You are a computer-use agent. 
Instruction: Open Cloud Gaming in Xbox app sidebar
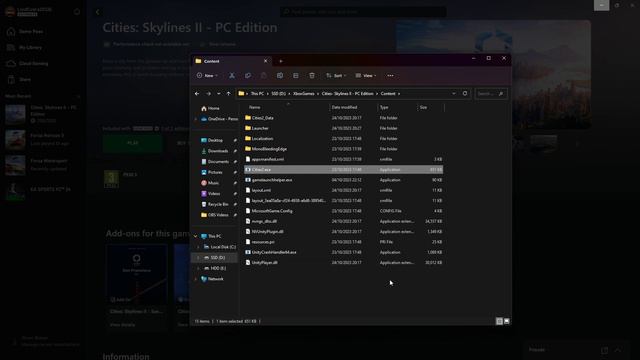click(x=33, y=64)
